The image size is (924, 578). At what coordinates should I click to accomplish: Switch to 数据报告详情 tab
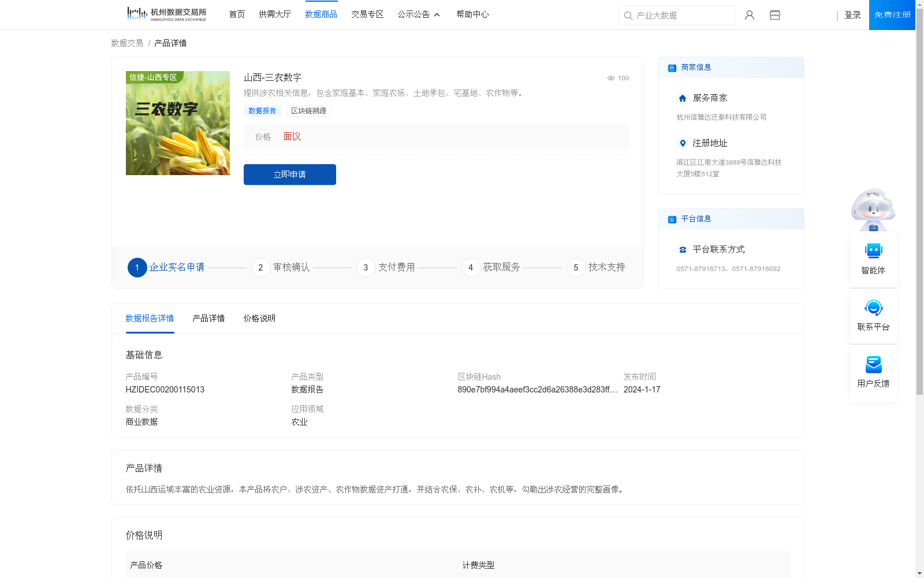(150, 318)
